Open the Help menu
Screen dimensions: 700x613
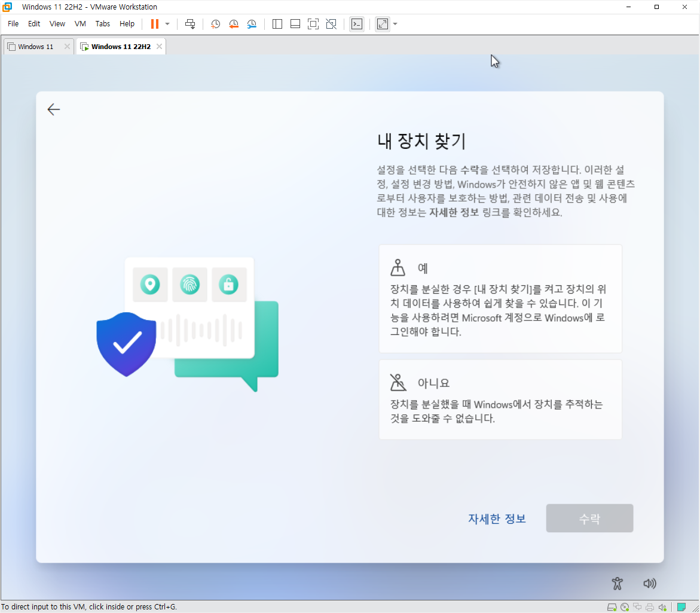tap(127, 24)
